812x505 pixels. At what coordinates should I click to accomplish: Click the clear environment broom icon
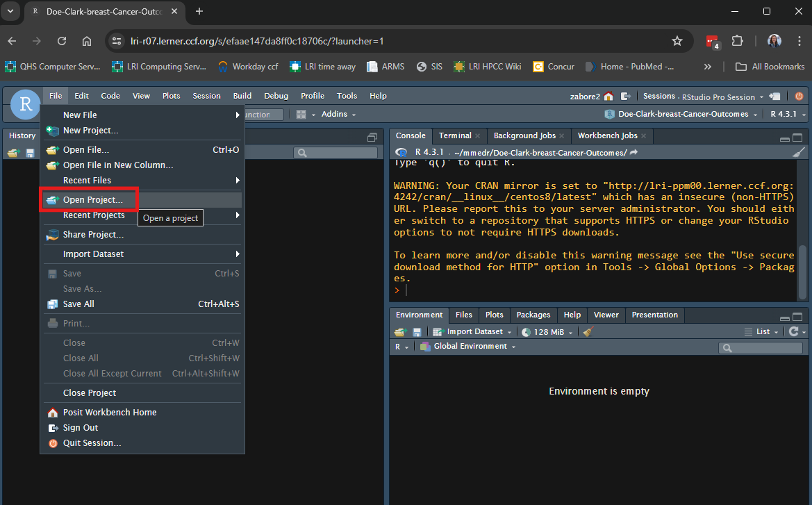coord(588,332)
